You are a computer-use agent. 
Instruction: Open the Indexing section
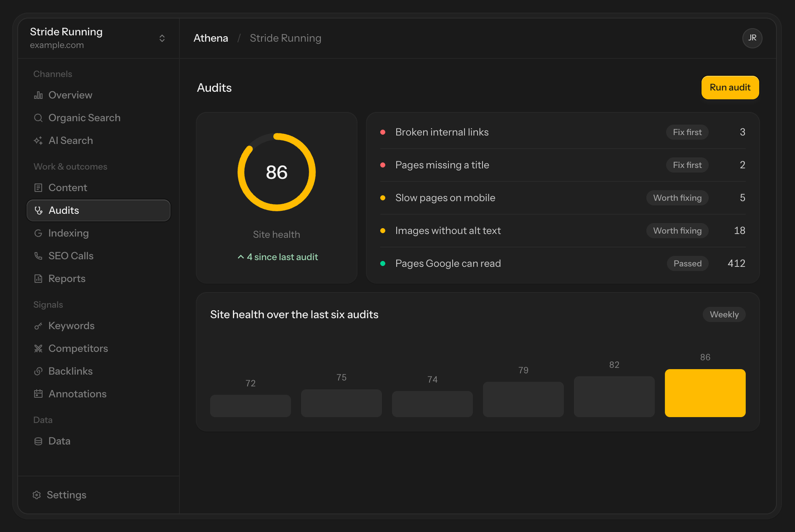point(98,233)
